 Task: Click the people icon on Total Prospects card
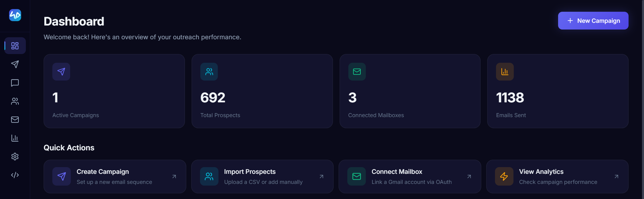[209, 71]
